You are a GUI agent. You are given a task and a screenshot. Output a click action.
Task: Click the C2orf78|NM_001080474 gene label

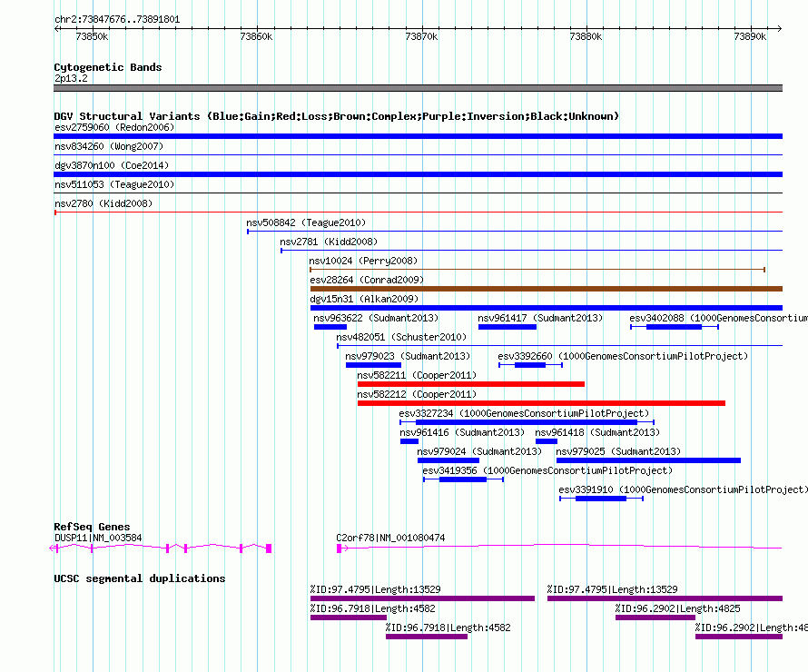390,538
